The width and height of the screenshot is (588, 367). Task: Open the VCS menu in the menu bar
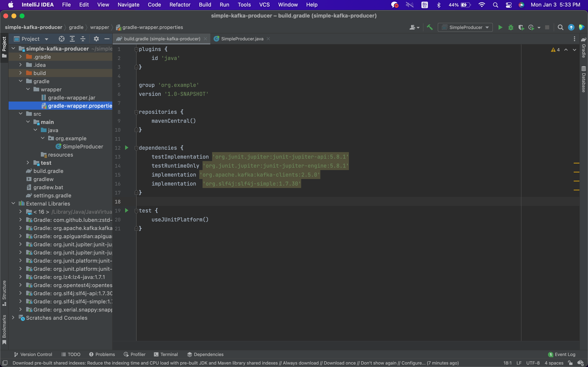(x=264, y=5)
